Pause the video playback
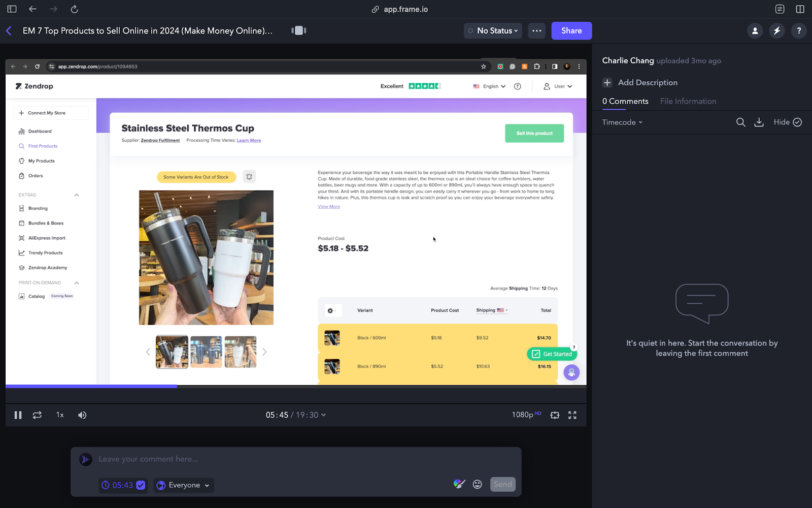This screenshot has height=508, width=812. click(x=18, y=415)
